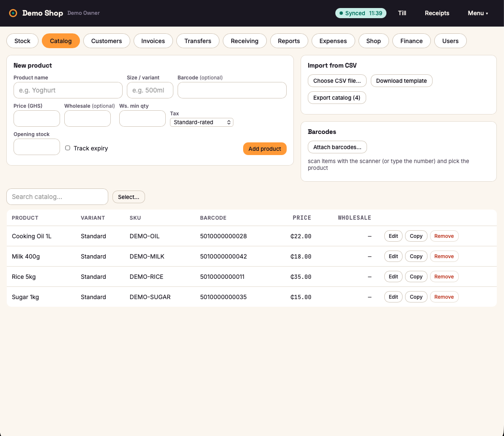
Task: Click the ₵15.00 price cell
Action: (x=301, y=297)
